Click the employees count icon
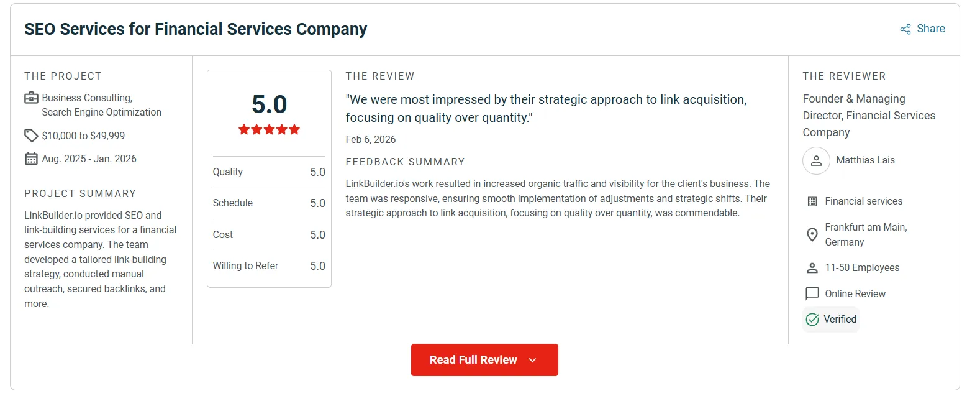The width and height of the screenshot is (980, 396). pyautogui.click(x=812, y=267)
